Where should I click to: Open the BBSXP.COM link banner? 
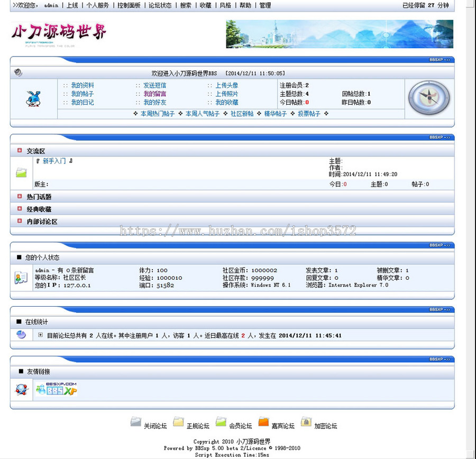tap(56, 389)
